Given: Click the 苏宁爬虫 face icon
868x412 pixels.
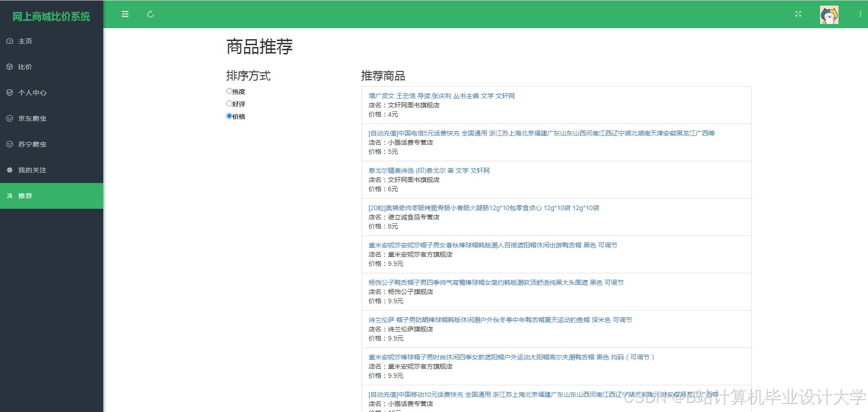Looking at the screenshot, I should pyautogui.click(x=10, y=144).
